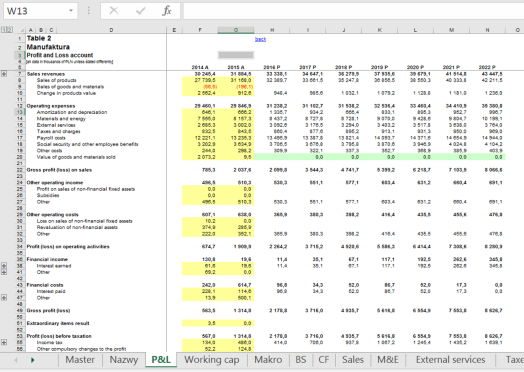Click the Subsidies row label
This screenshot has width=524, height=372.
click(x=48, y=196)
